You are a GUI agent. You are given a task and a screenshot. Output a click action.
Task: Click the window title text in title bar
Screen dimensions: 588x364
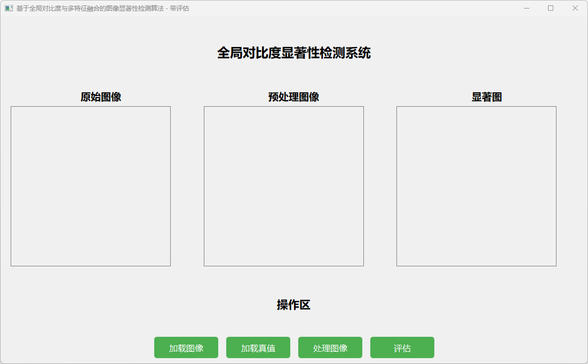[x=102, y=9]
